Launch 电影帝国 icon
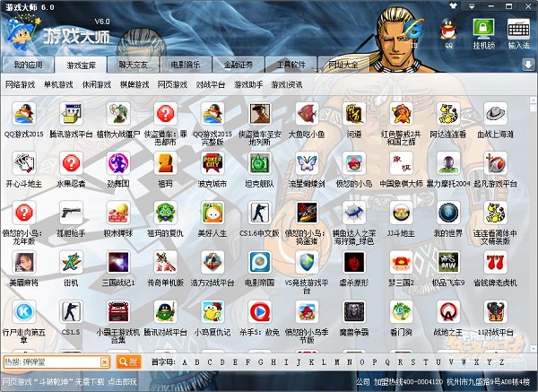The height and width of the screenshot is (392, 538). pyautogui.click(x=260, y=262)
